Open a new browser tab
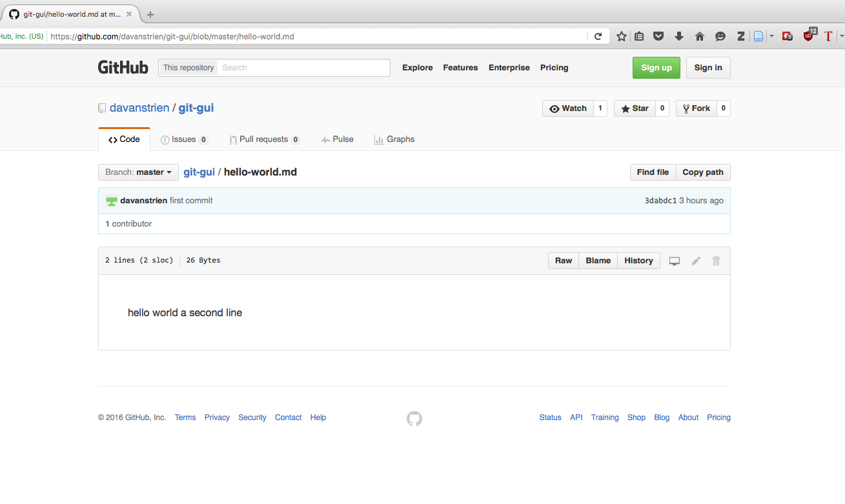 (150, 14)
